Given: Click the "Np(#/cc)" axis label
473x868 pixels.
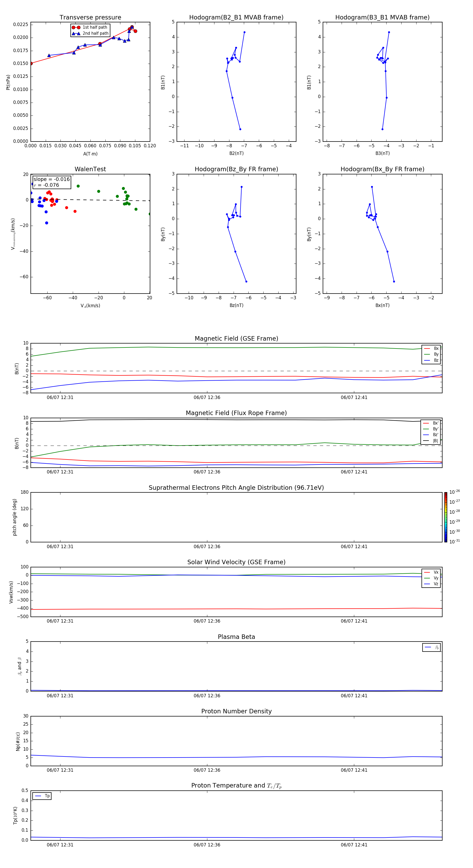Looking at the screenshot, I should click(x=18, y=741).
